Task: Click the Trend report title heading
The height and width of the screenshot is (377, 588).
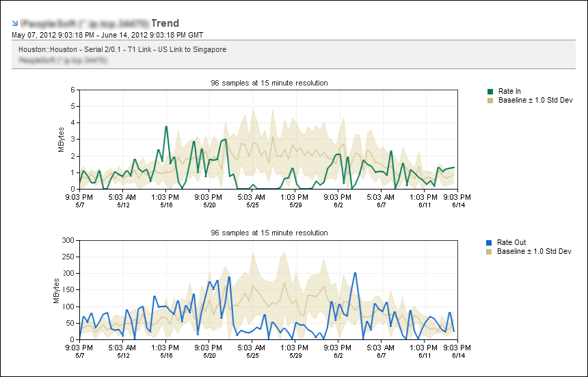Action: click(165, 23)
